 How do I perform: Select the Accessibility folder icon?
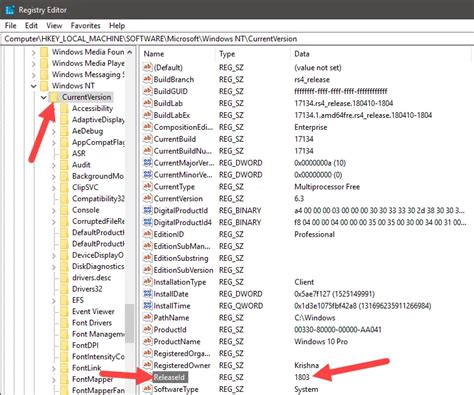[x=64, y=108]
